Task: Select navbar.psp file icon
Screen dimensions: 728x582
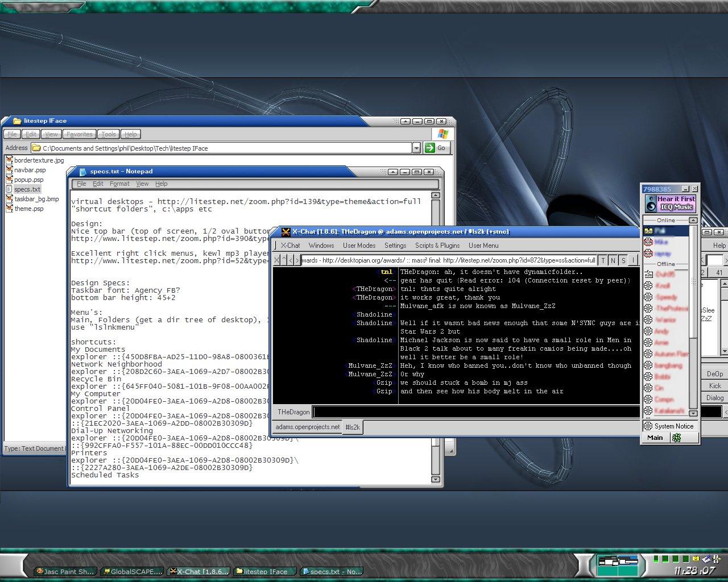Action: point(9,170)
